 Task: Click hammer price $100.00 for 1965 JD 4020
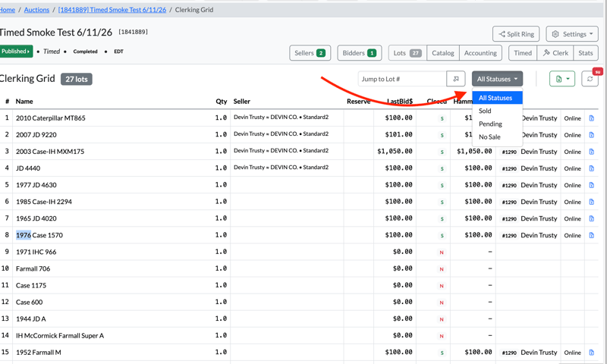478,218
